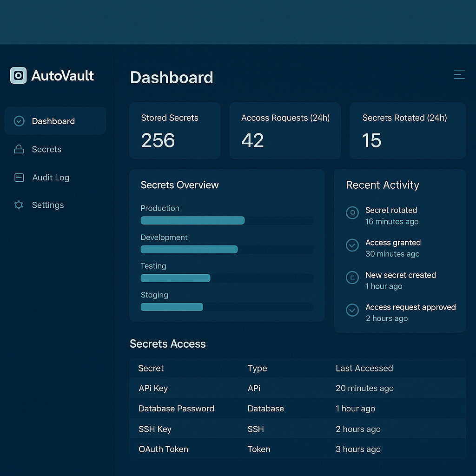
Task: Click the Dashboard checkmark icon in sidebar
Action: tap(19, 121)
